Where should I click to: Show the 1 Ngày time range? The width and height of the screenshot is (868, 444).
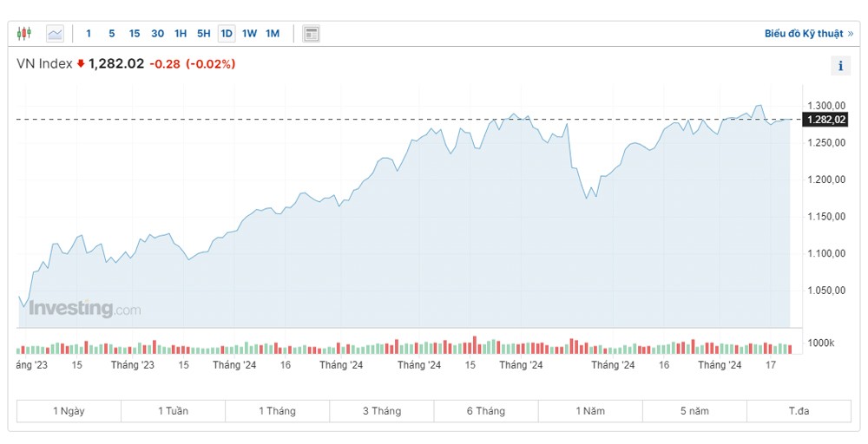[69, 411]
